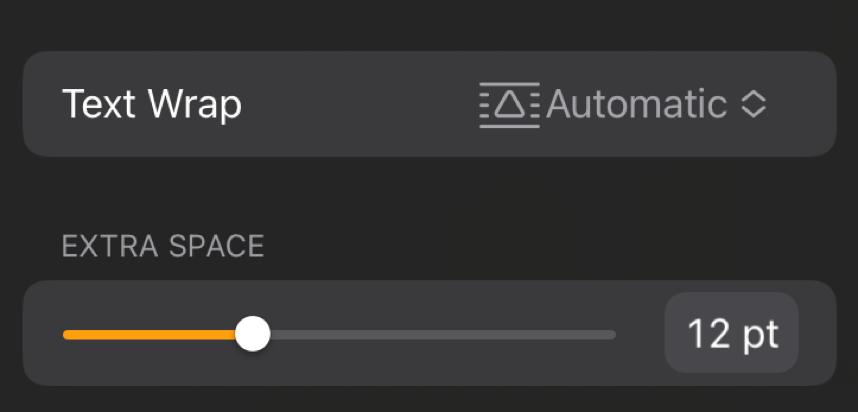
Task: Click the Extra Space slider row background
Action: click(430, 333)
